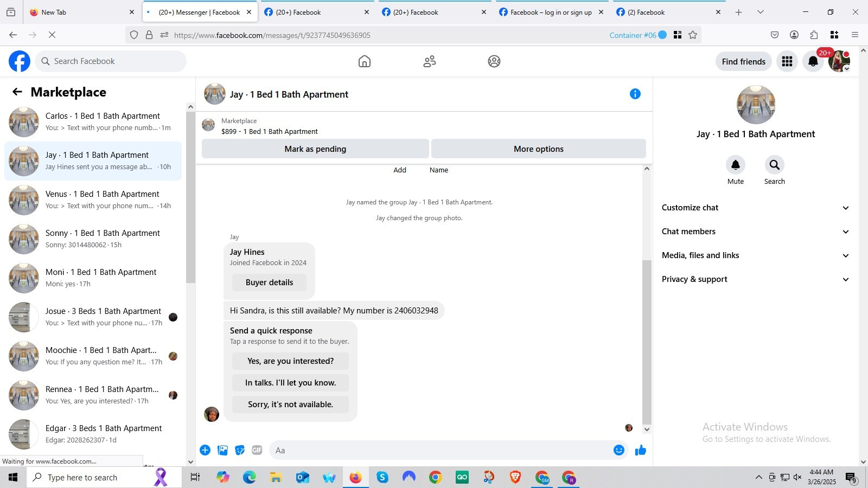Send quick response 'Yes, are you interested?'
The width and height of the screenshot is (868, 488).
click(290, 361)
